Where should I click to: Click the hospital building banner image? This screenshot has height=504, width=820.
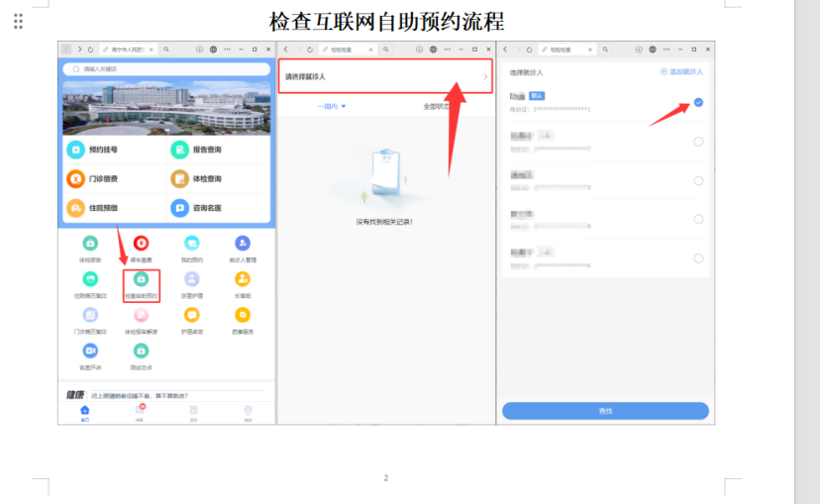(x=166, y=108)
